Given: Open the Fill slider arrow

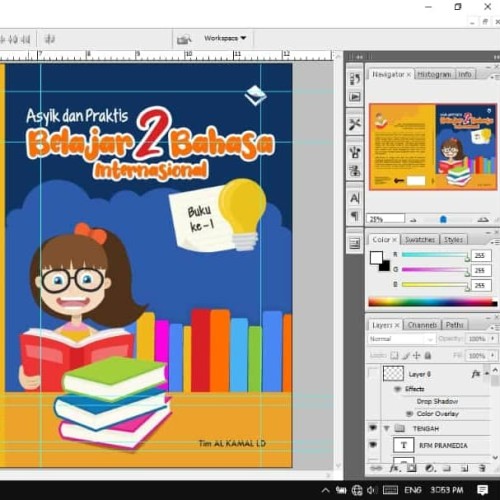Looking at the screenshot, I should [493, 355].
